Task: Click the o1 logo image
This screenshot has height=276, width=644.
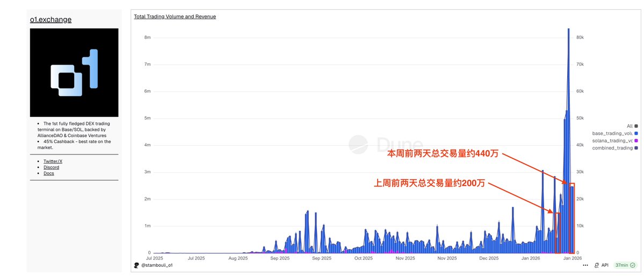Action: [x=74, y=73]
